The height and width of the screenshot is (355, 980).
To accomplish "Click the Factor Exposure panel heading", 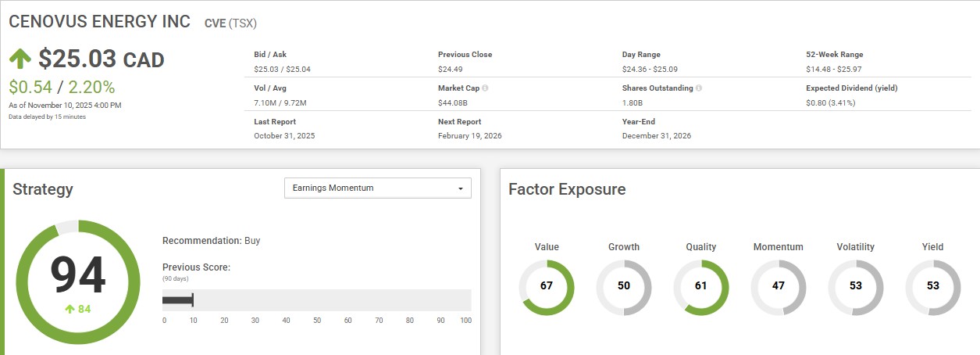I will coord(566,189).
